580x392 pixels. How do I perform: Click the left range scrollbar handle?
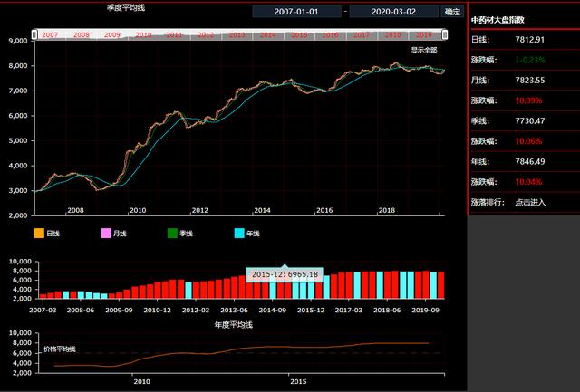tap(35, 34)
